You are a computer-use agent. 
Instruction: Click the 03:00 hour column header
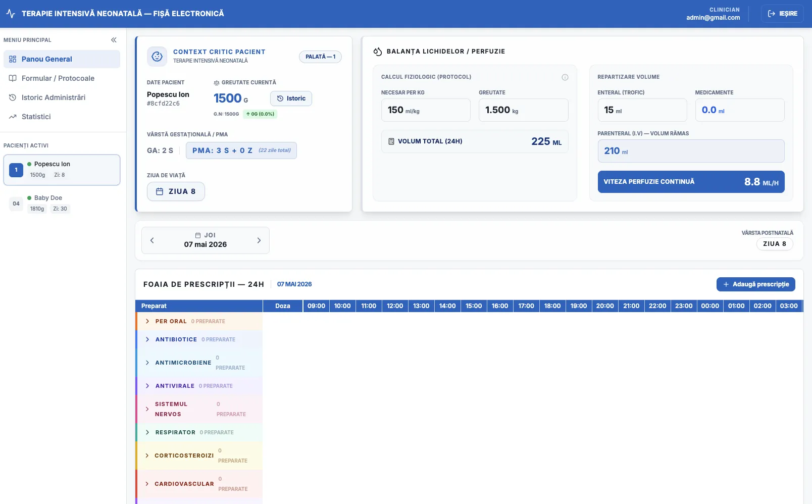(x=789, y=306)
